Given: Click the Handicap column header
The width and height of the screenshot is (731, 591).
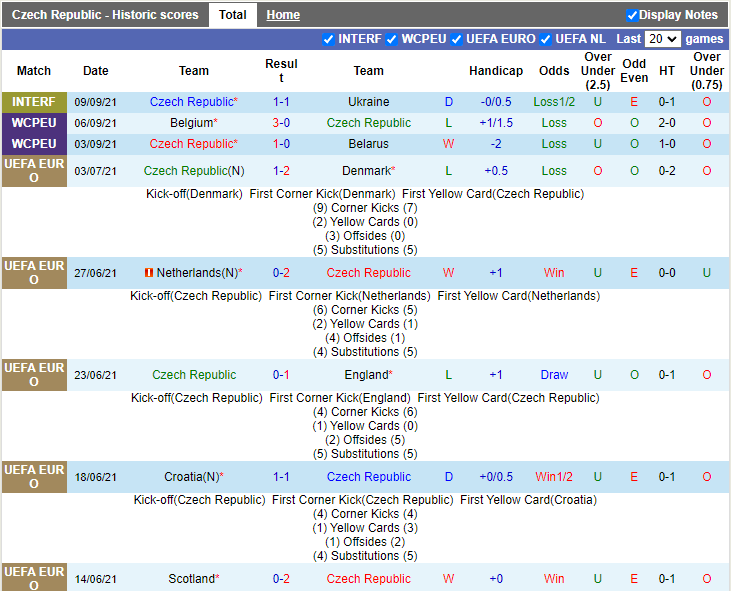Looking at the screenshot, I should [x=495, y=71].
